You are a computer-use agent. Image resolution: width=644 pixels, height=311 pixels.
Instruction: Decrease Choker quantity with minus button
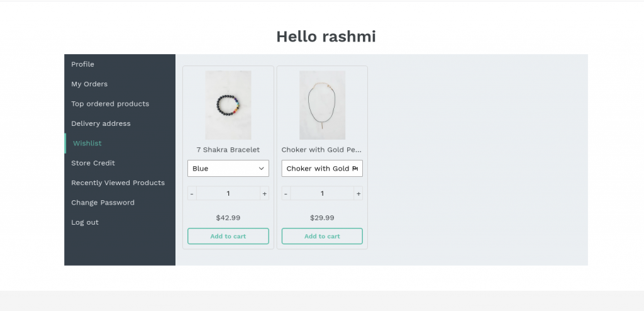286,193
